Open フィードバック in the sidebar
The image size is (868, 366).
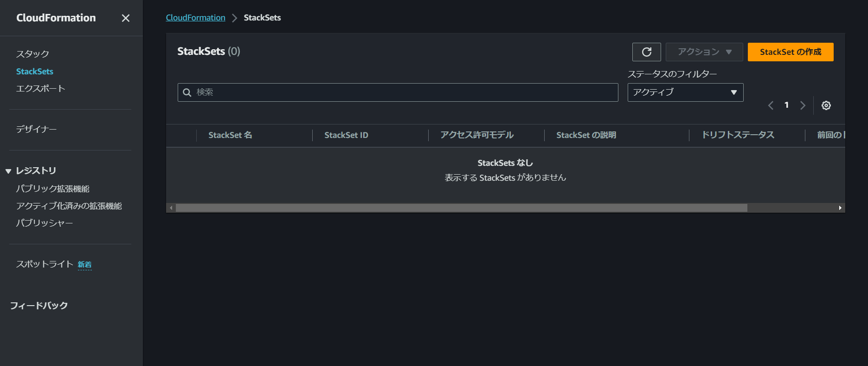pos(39,306)
